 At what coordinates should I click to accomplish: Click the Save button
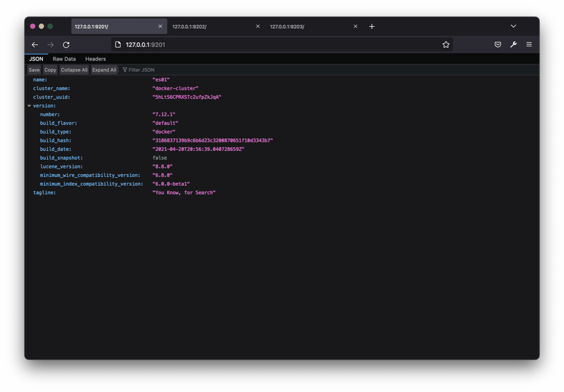(34, 70)
